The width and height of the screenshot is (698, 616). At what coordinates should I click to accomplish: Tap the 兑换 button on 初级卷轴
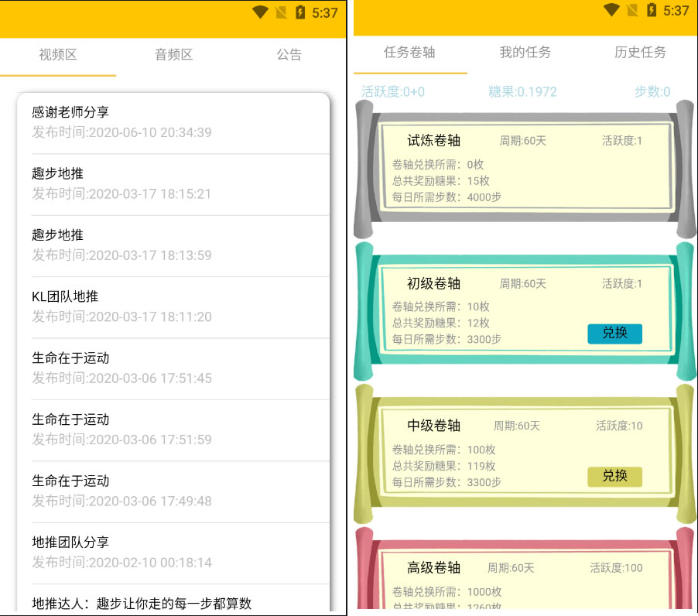click(614, 334)
